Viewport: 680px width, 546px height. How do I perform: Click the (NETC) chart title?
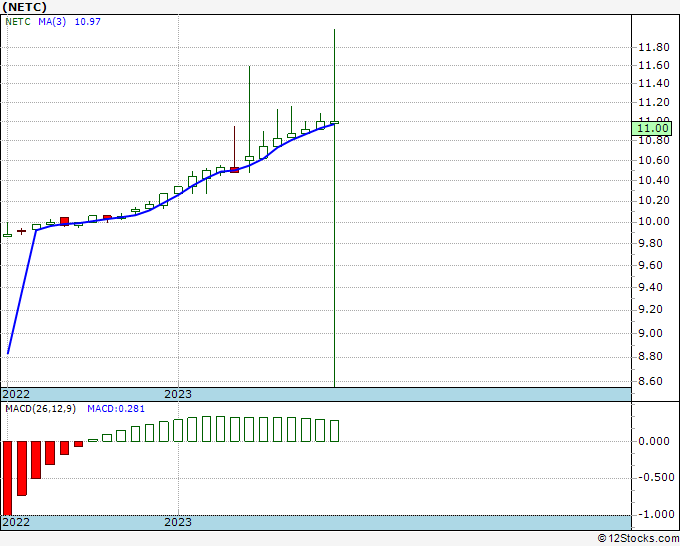pos(24,7)
